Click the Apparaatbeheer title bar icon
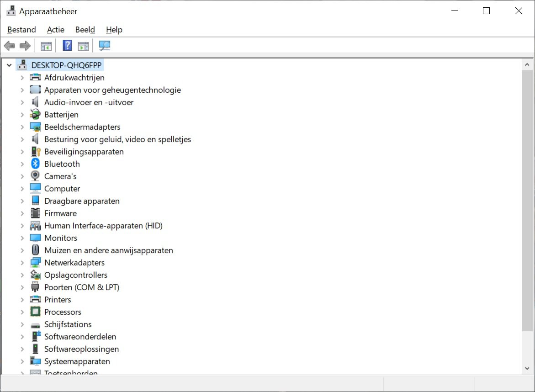535x392 pixels. click(11, 11)
